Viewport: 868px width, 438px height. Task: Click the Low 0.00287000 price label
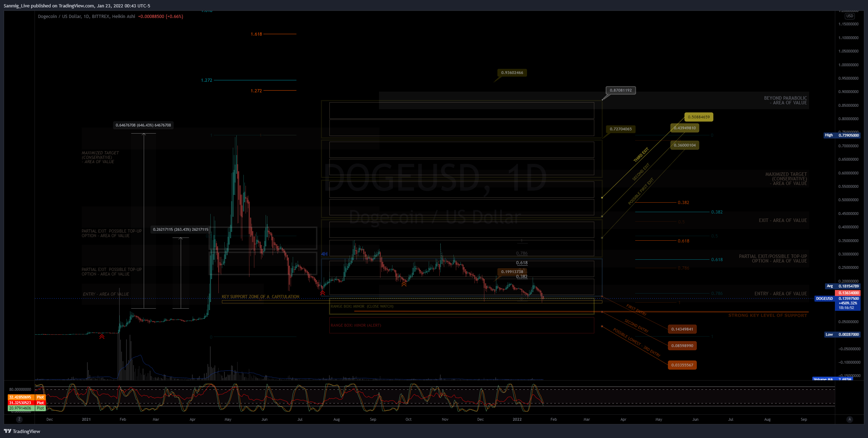[x=843, y=334]
